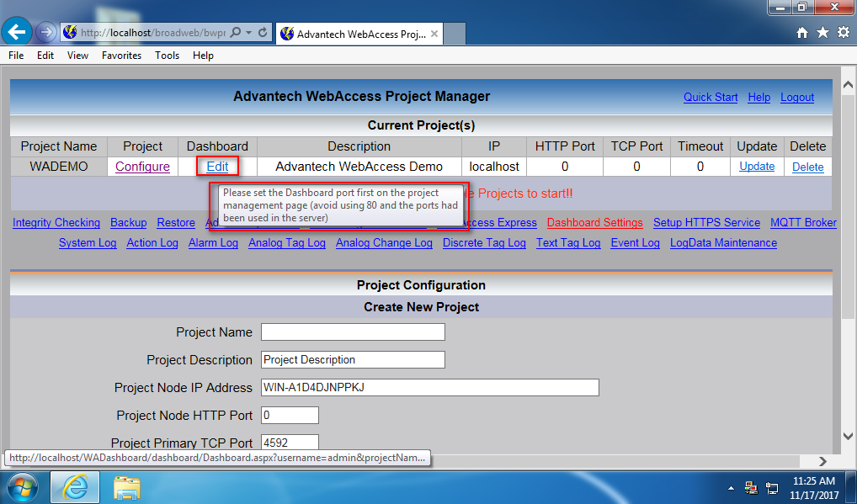The image size is (857, 504).
Task: Open the Setup HTTPS Service link
Action: click(x=706, y=223)
